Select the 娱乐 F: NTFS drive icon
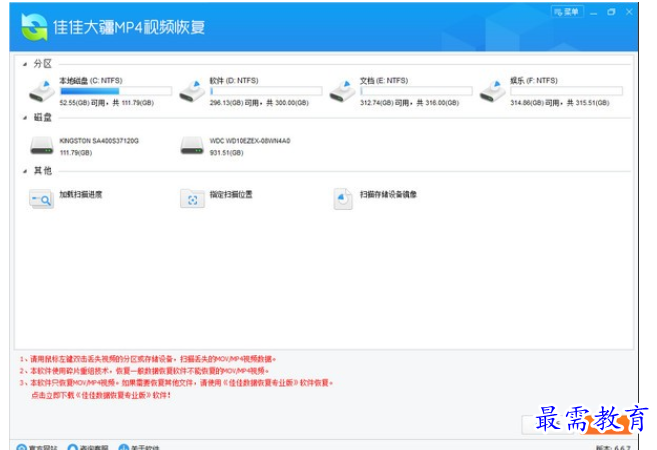657x450 pixels. [493, 91]
